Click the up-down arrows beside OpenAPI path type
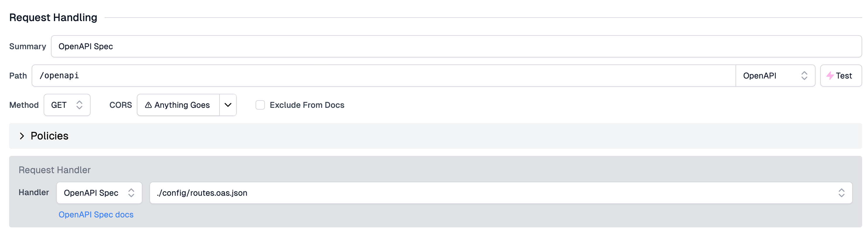Screen dimensions: 868x235 [804, 76]
